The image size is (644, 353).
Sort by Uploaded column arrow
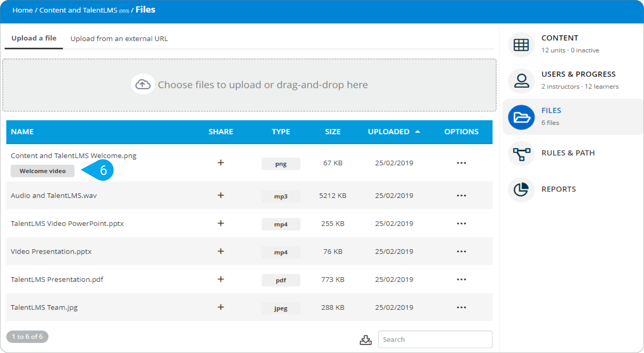pyautogui.click(x=418, y=131)
